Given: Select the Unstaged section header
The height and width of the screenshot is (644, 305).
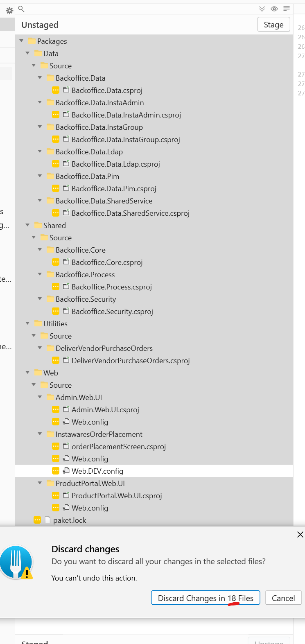Looking at the screenshot, I should [40, 25].
